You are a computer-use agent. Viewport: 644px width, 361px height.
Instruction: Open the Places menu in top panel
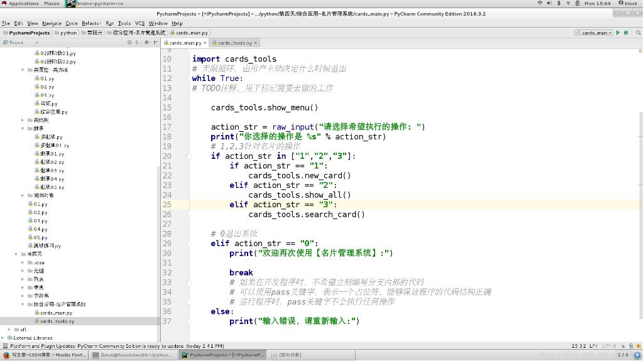tap(52, 3)
